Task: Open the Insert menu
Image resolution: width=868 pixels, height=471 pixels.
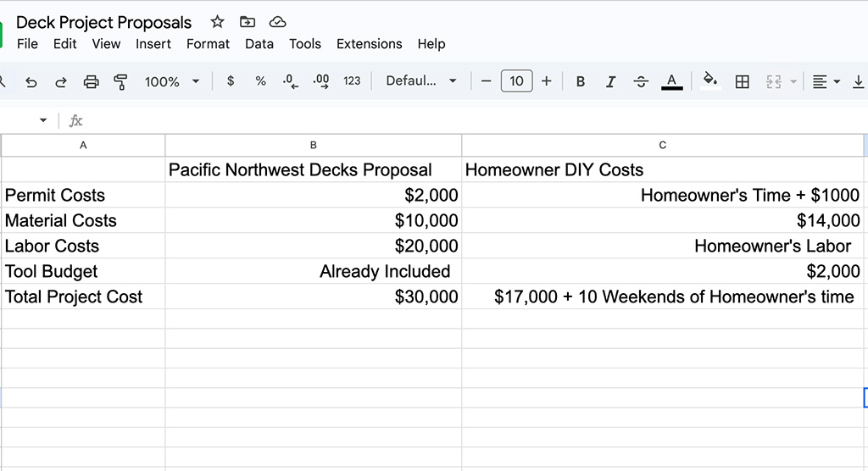Action: (x=153, y=44)
